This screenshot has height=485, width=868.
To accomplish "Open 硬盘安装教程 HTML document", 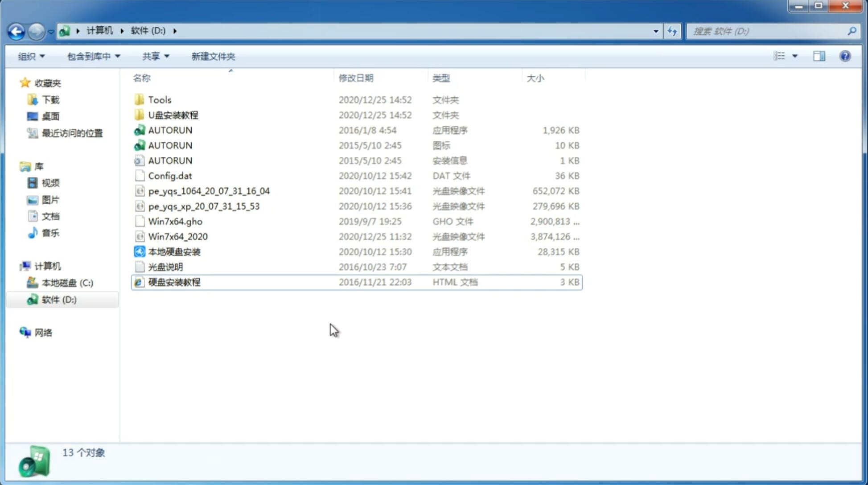I will [x=173, y=282].
